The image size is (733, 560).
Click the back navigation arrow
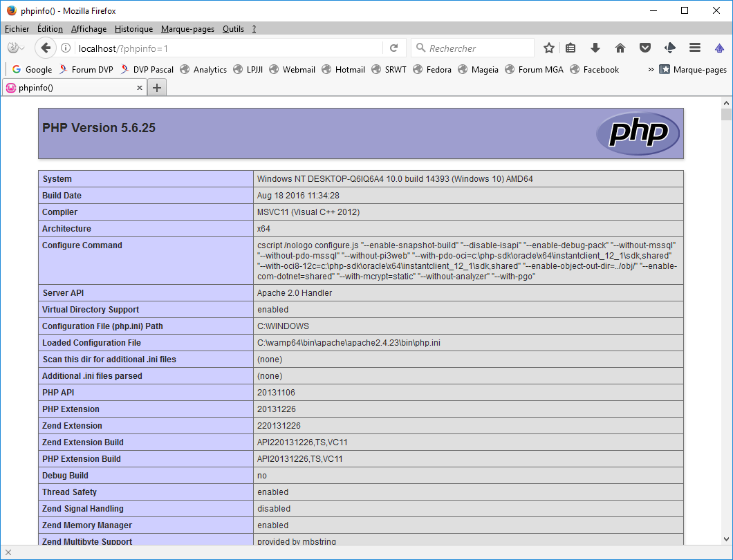(x=46, y=48)
